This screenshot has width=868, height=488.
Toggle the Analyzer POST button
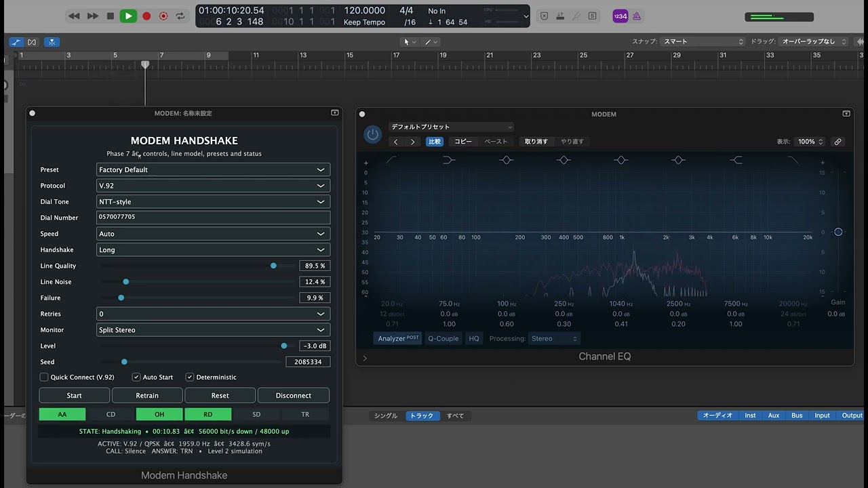pyautogui.click(x=398, y=338)
